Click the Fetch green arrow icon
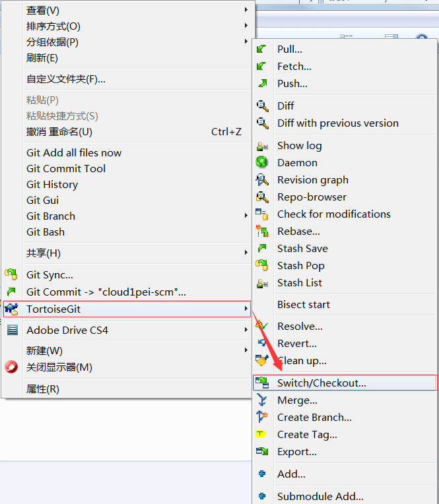The height and width of the screenshot is (504, 439). pos(261,66)
